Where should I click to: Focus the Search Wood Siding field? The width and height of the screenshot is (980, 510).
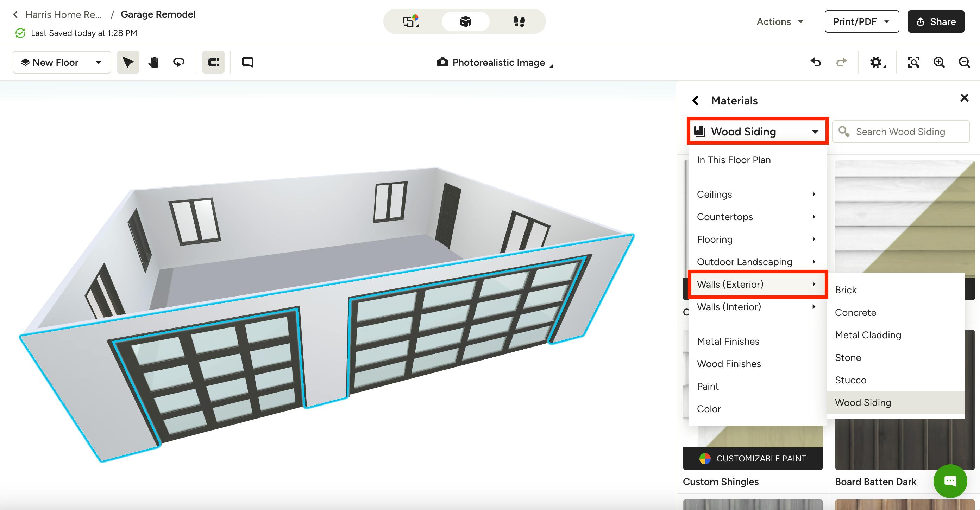(901, 132)
